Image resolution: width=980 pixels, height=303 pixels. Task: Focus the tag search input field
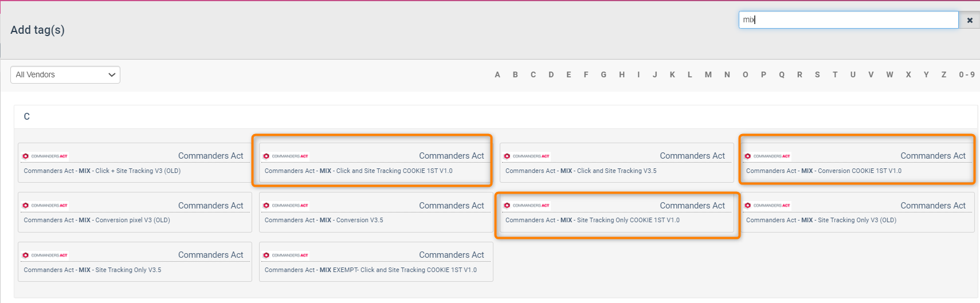click(848, 20)
